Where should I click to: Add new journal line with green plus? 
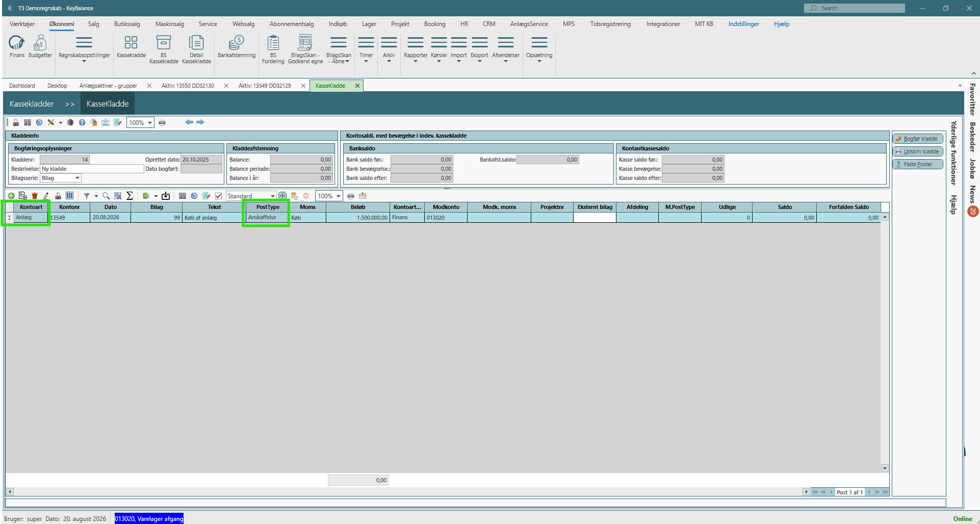click(x=11, y=196)
